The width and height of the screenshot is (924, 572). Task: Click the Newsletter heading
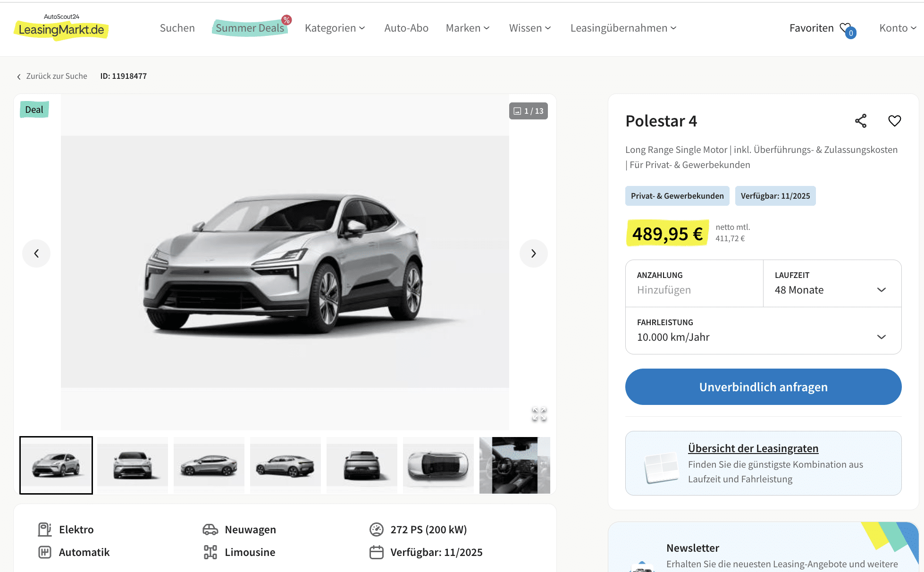pyautogui.click(x=693, y=548)
